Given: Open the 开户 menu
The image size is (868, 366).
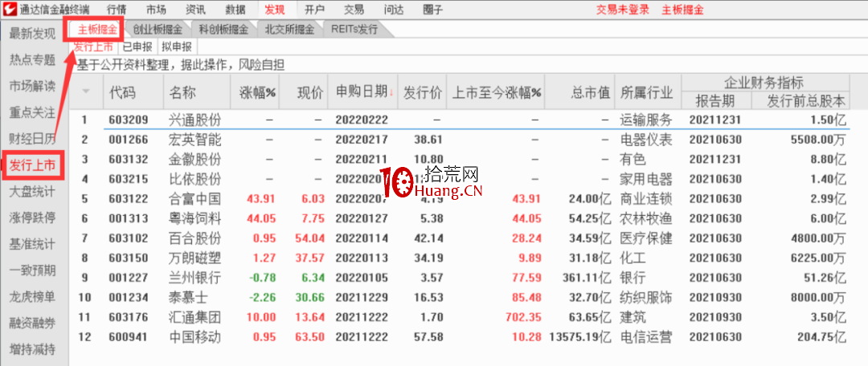Looking at the screenshot, I should [314, 9].
